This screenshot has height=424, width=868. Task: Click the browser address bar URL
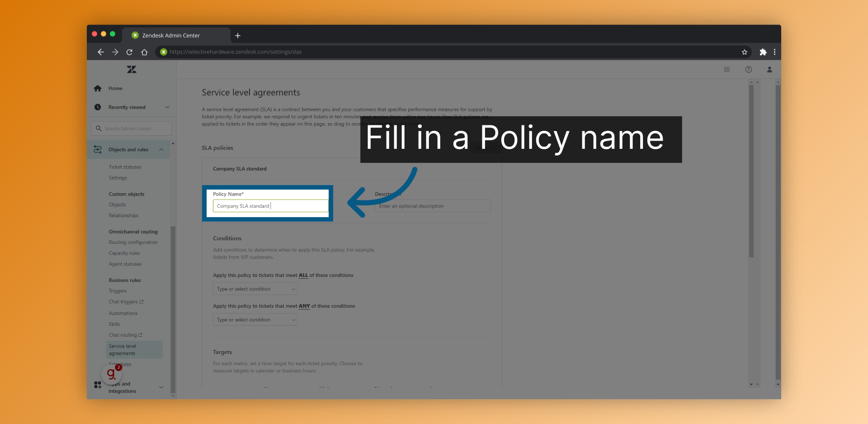coord(236,52)
